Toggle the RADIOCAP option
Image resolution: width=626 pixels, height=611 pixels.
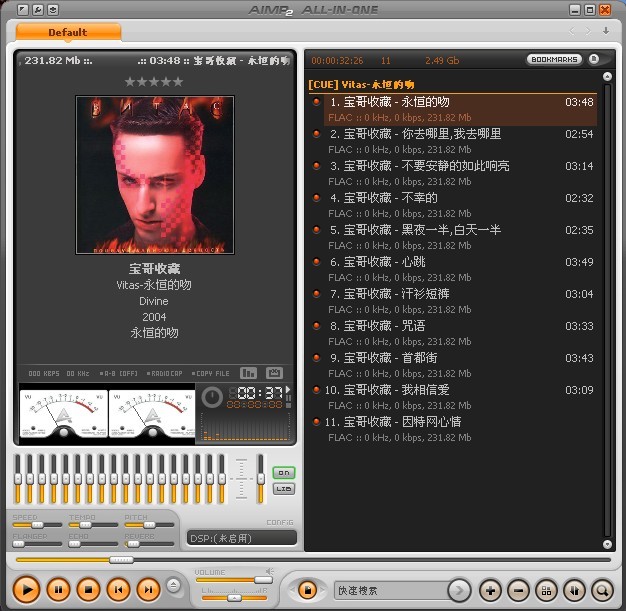coord(166,373)
